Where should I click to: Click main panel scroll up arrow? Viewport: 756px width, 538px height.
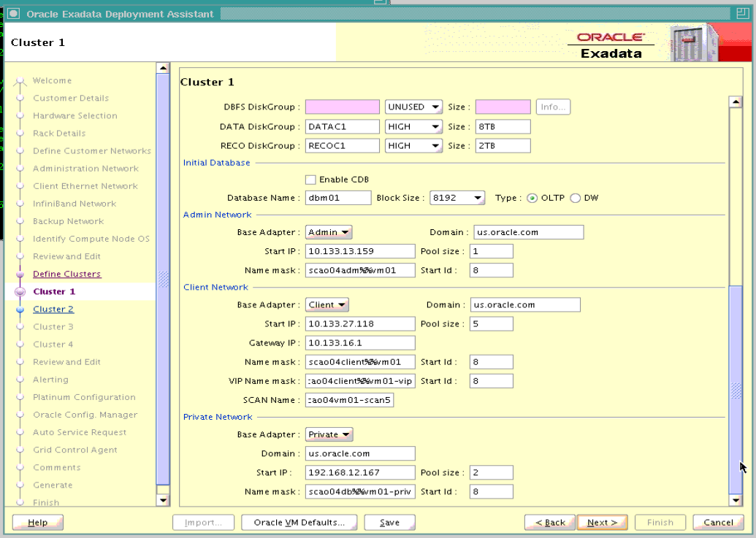[x=736, y=101]
